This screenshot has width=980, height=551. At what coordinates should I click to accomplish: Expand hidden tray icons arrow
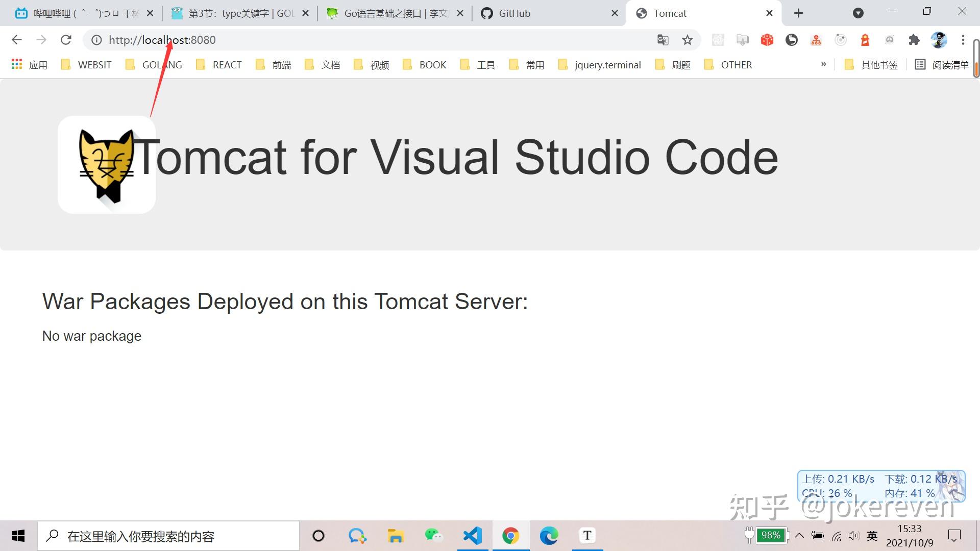tap(799, 536)
